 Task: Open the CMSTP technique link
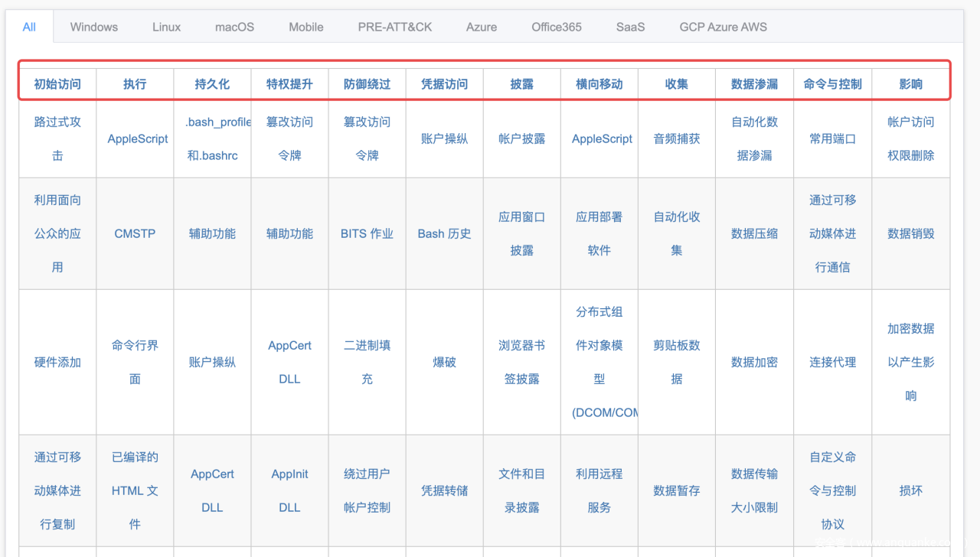pyautogui.click(x=135, y=233)
